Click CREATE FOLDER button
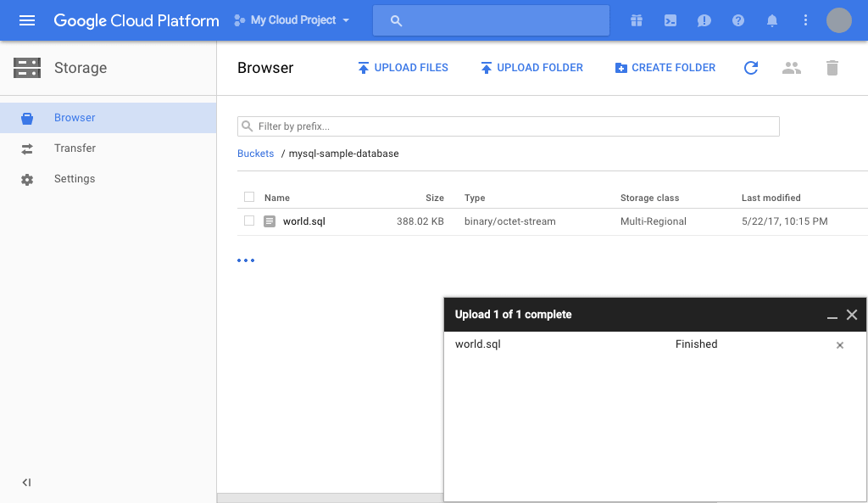Screen dimensions: 868x503 [665, 68]
